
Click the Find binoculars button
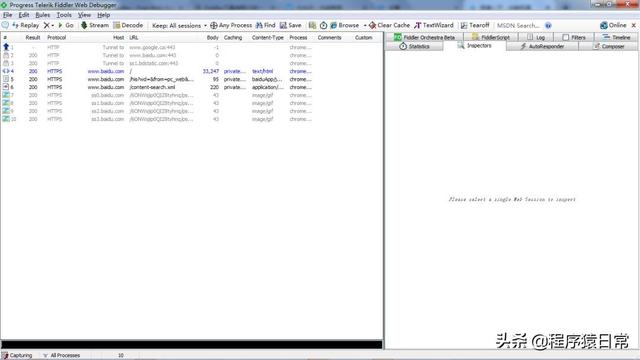(x=265, y=25)
